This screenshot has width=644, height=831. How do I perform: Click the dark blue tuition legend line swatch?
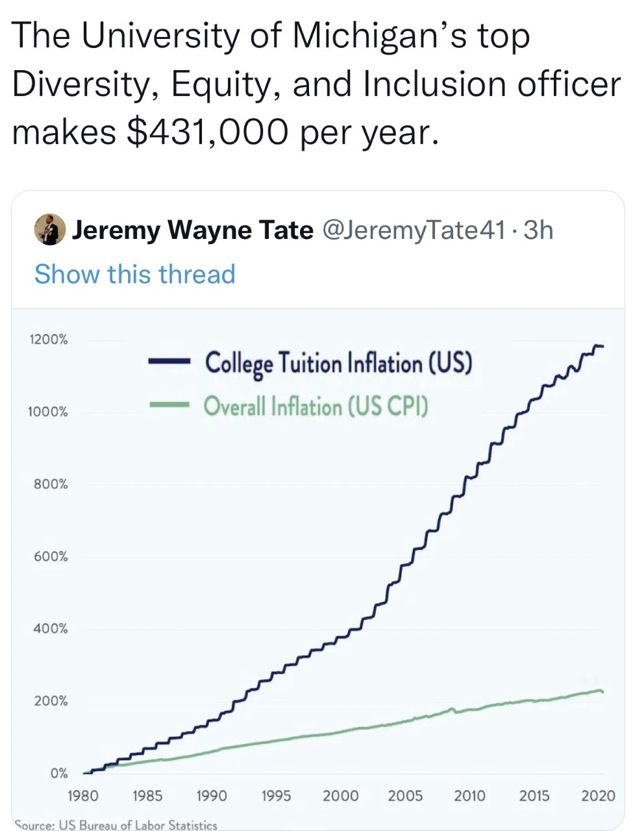(167, 362)
